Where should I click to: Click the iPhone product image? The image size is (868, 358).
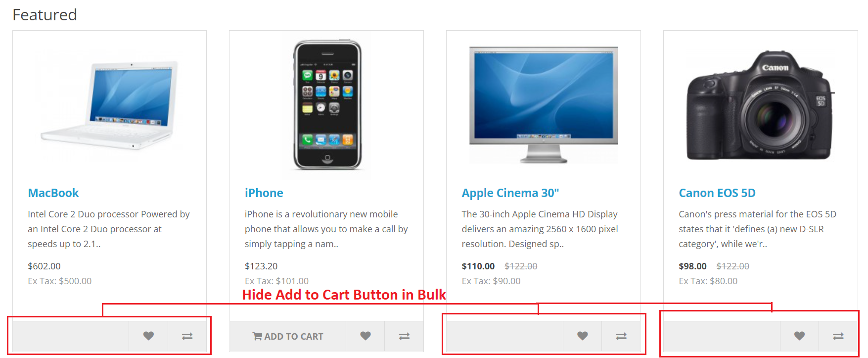tap(326, 105)
